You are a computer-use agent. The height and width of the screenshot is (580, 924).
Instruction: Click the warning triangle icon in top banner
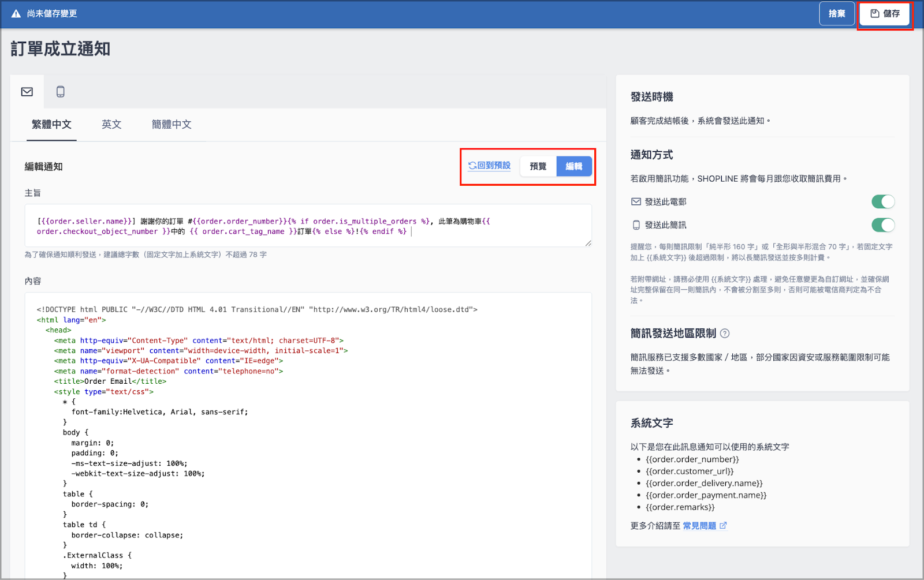click(16, 13)
